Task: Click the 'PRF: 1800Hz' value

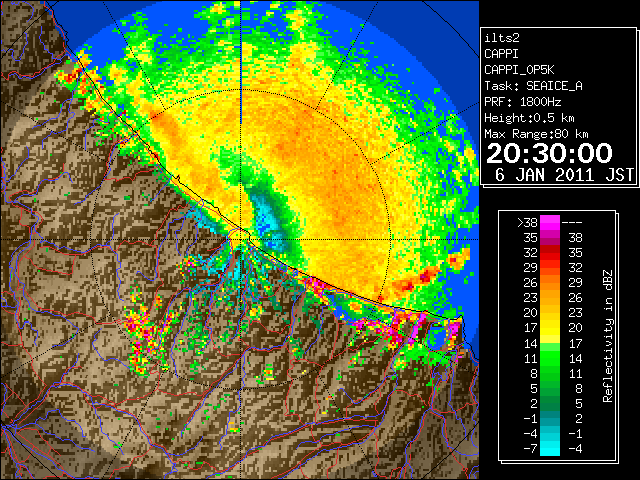Action: 522,102
